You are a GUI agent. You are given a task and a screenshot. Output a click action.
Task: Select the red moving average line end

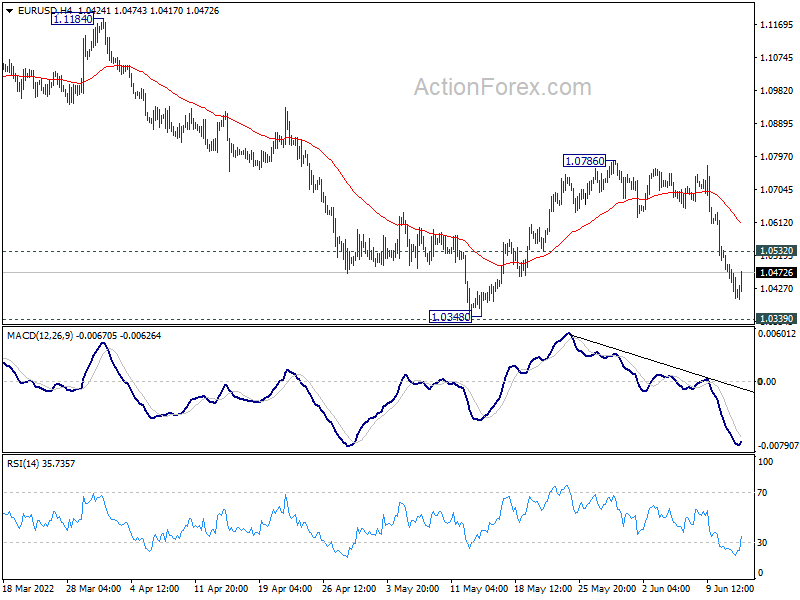[x=740, y=222]
